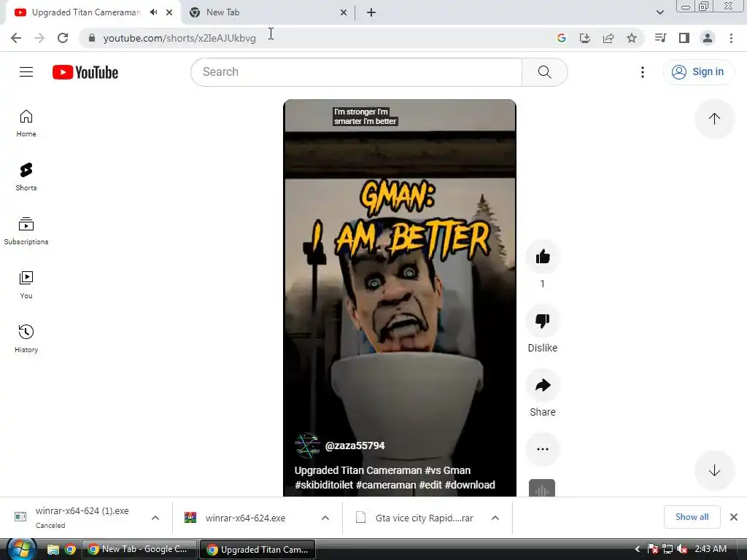Close the downloads bar

[734, 517]
